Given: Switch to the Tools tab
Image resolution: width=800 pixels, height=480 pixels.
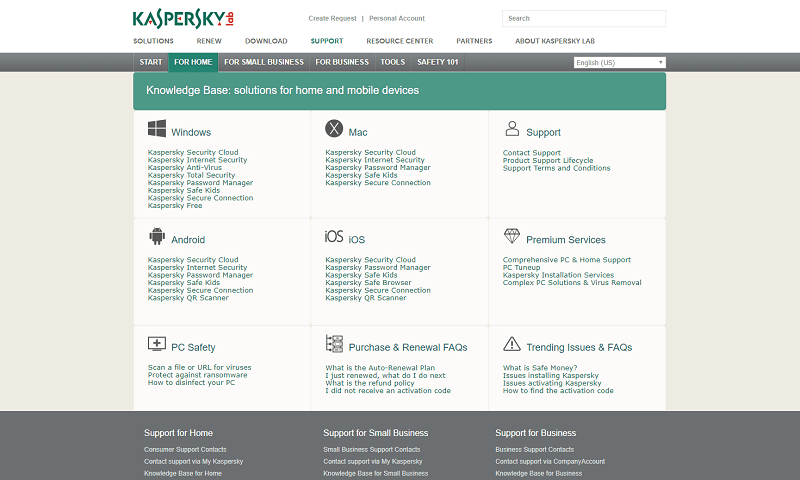Looking at the screenshot, I should [392, 62].
